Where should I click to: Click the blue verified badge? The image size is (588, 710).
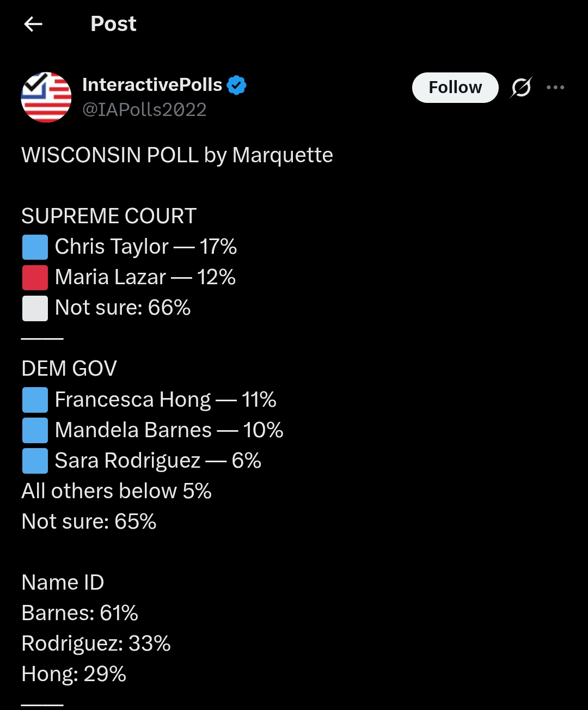click(237, 85)
